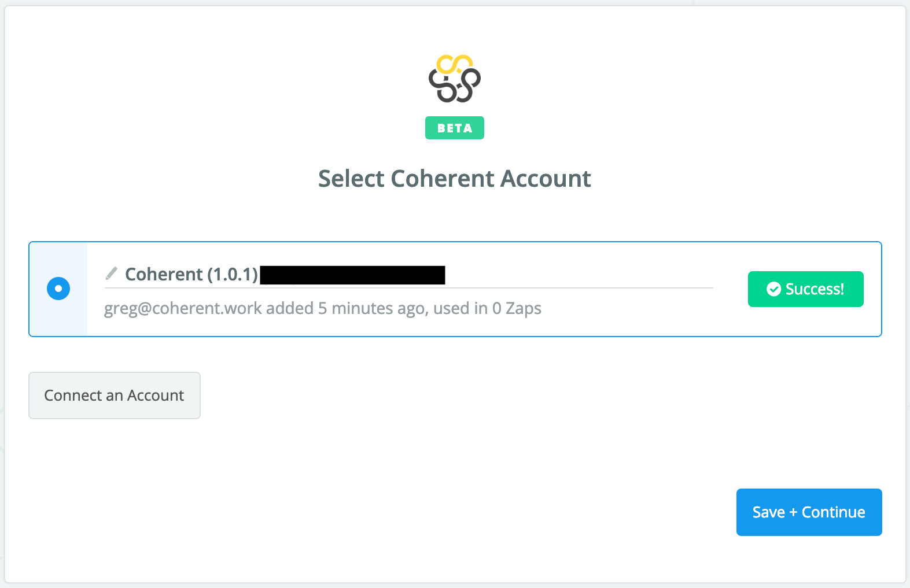The height and width of the screenshot is (588, 910).
Task: Click Save + Continue
Action: 809,512
